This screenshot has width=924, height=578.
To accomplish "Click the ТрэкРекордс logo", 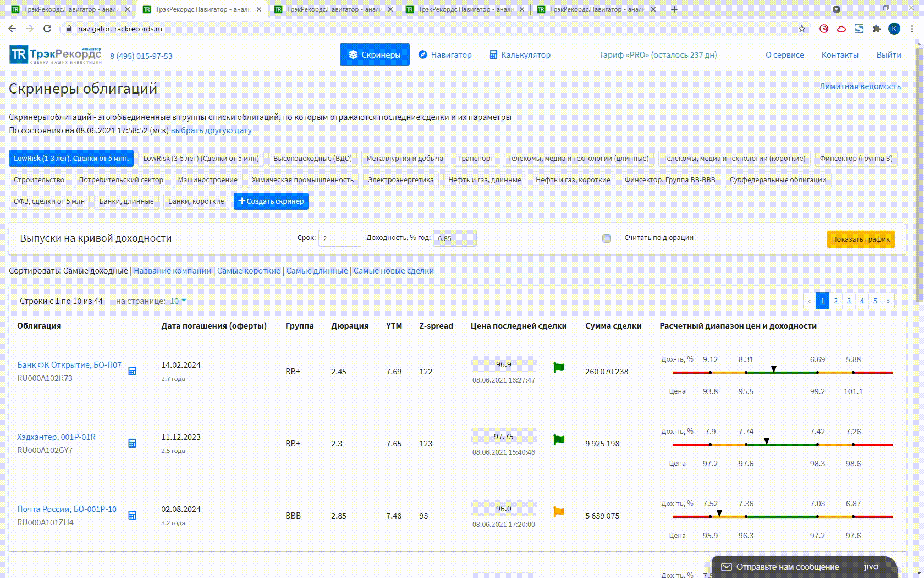I will 56,55.
